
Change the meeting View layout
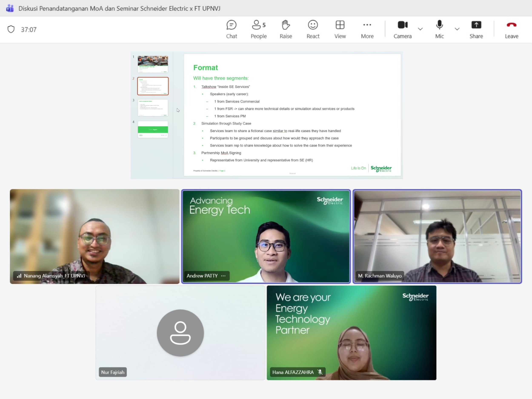tap(340, 29)
